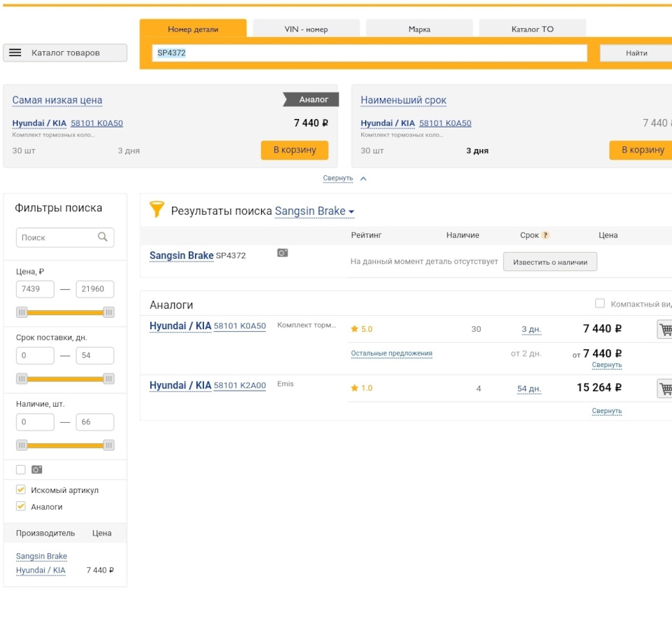Open Hyundai / KIA brand link for 58101 K0A50
Viewport: 672px width, 628px height.
point(181,326)
